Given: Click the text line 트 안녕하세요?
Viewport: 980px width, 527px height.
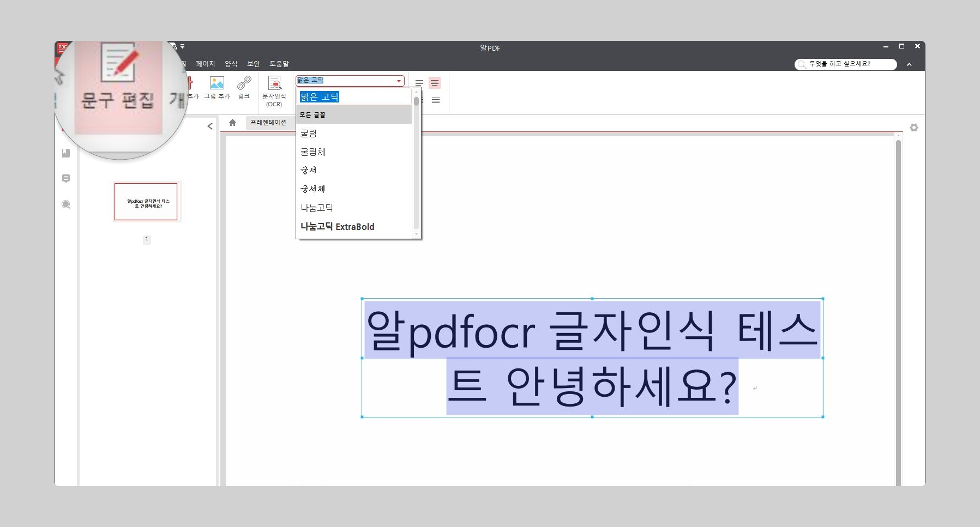Looking at the screenshot, I should click(x=592, y=386).
